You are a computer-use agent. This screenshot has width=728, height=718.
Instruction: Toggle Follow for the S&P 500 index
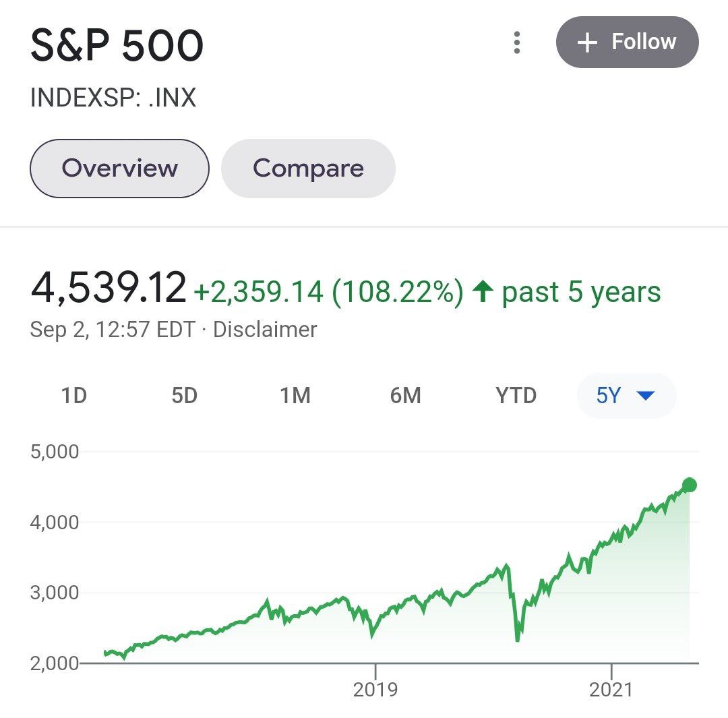pos(627,42)
